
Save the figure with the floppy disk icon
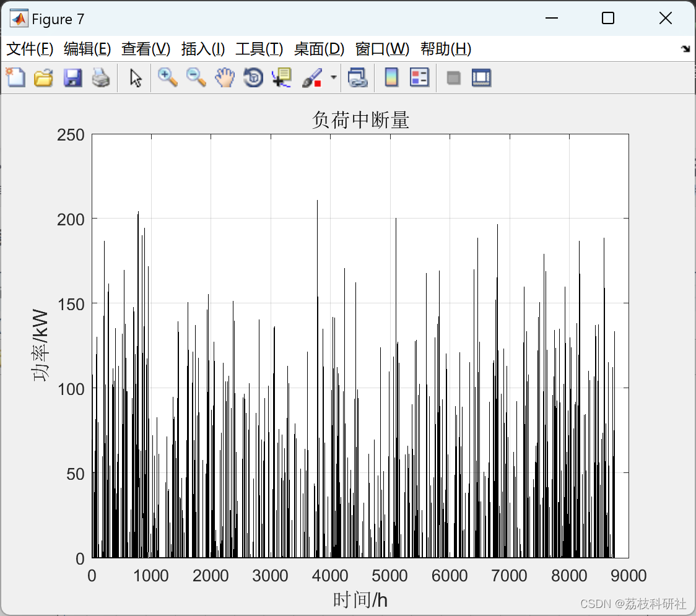[72, 77]
